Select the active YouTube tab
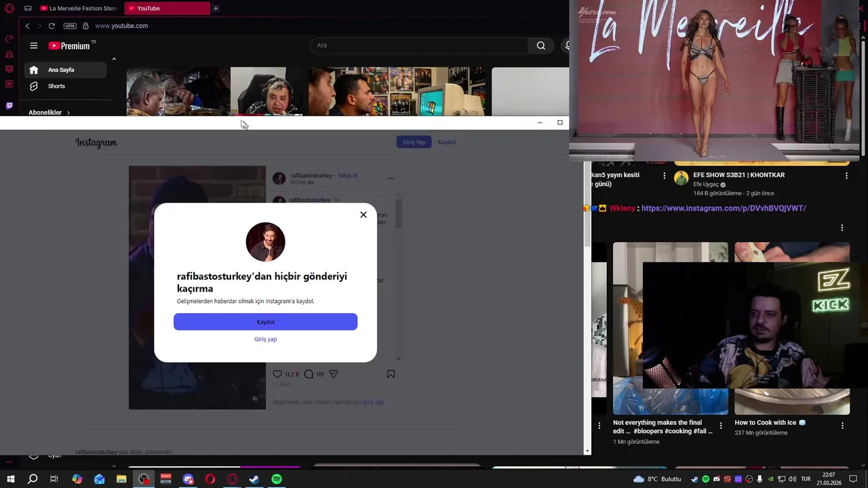Image resolution: width=868 pixels, height=488 pixels. [x=167, y=8]
